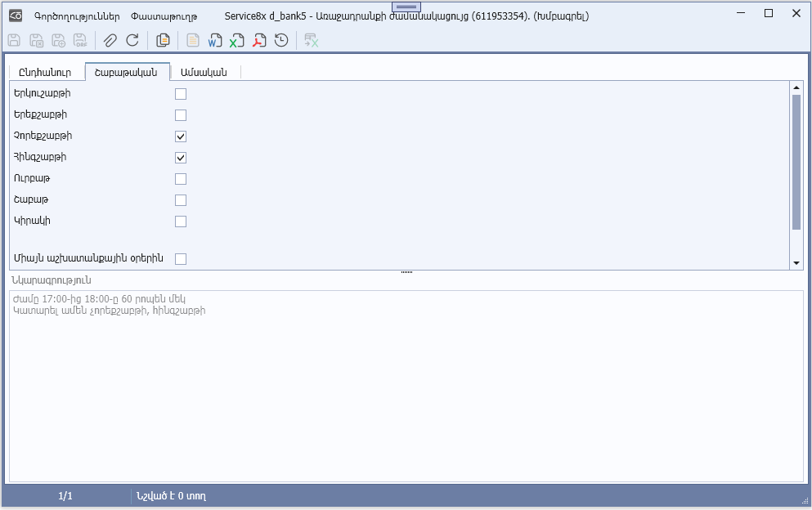Uncheck the Չորեքշաբթի checkbox
Viewport: 812px width, 510px height.
[x=181, y=136]
